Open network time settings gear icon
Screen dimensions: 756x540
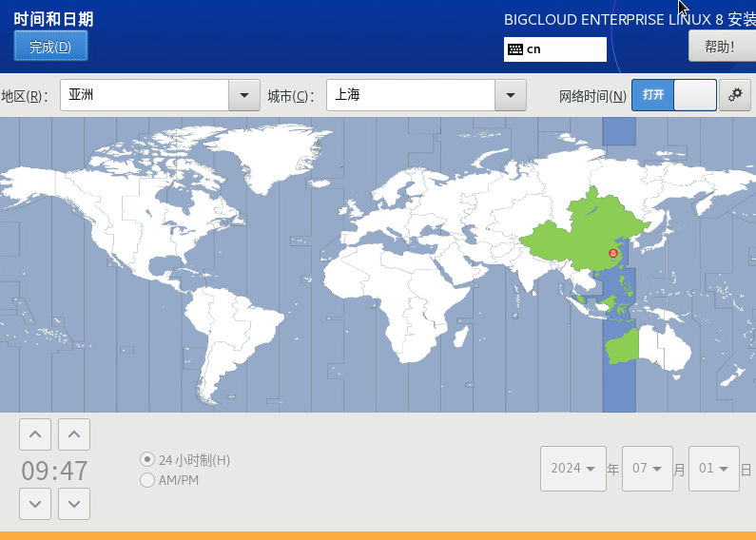pyautogui.click(x=735, y=95)
